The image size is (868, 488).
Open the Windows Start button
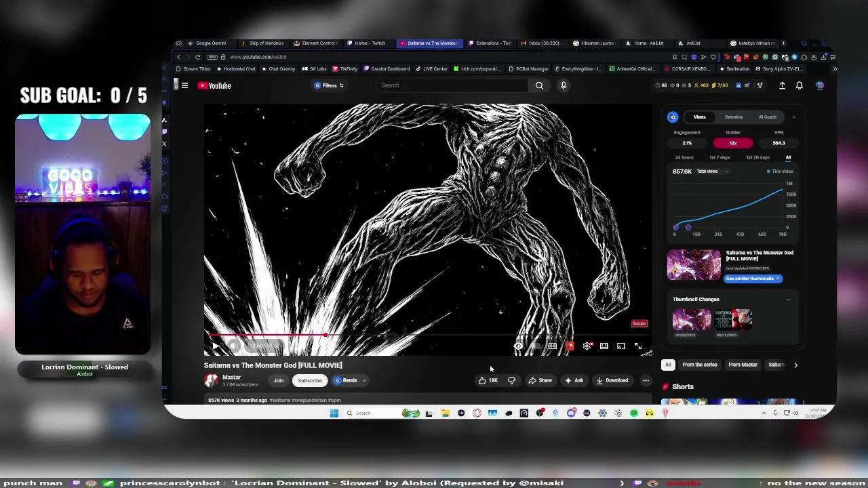pyautogui.click(x=334, y=413)
